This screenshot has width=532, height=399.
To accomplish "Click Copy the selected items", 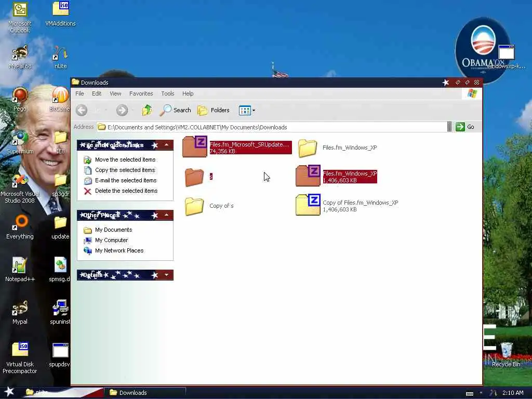I will 125,170.
